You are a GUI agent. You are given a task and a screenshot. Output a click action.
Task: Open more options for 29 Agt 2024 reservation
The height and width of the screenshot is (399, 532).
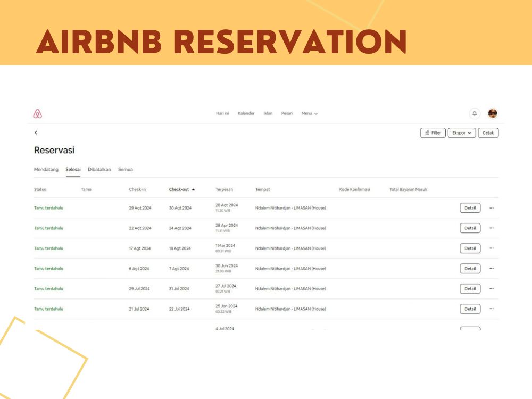[x=491, y=208]
